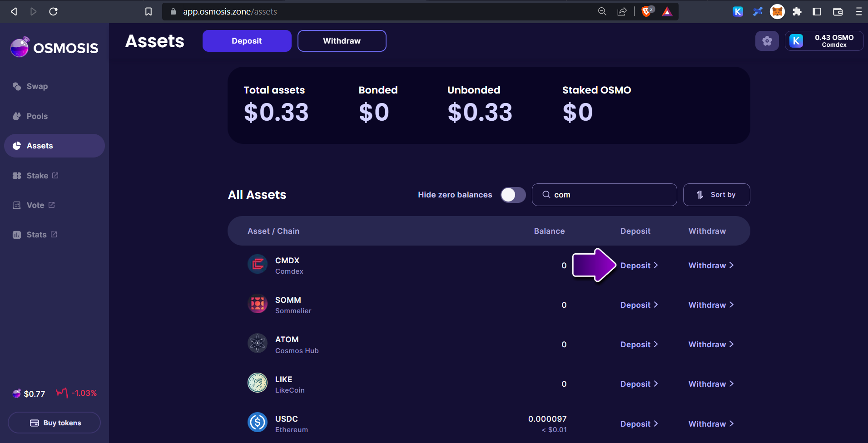Go to Pools in the sidebar
The width and height of the screenshot is (868, 443).
[37, 116]
